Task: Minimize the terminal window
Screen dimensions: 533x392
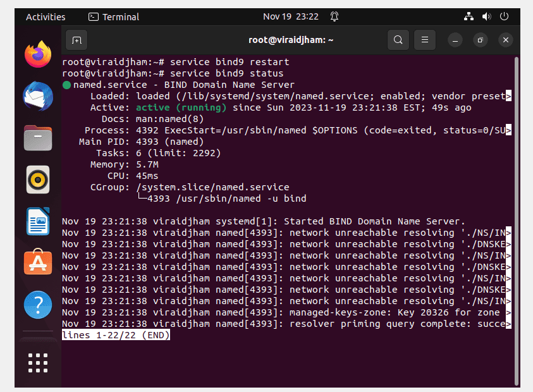Action: (455, 40)
